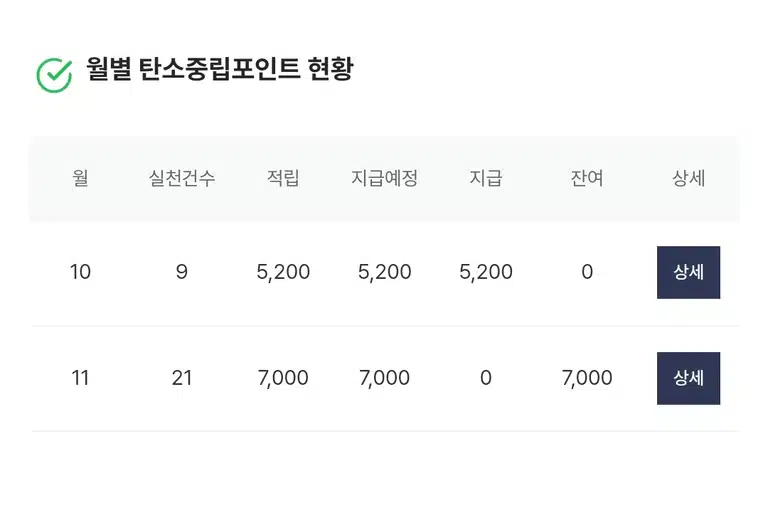Click the 지급예정 column header
Screen dimensions: 768x513
pyautogui.click(x=384, y=178)
